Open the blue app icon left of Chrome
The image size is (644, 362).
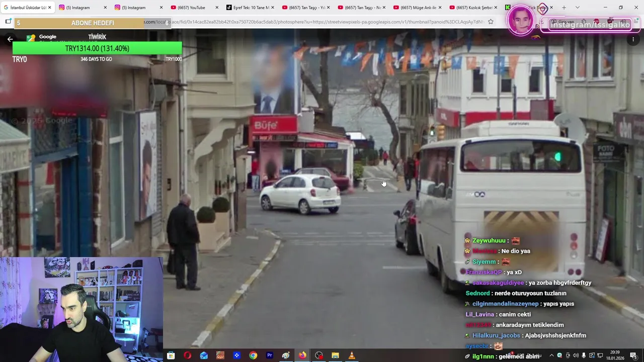pyautogui.click(x=236, y=355)
